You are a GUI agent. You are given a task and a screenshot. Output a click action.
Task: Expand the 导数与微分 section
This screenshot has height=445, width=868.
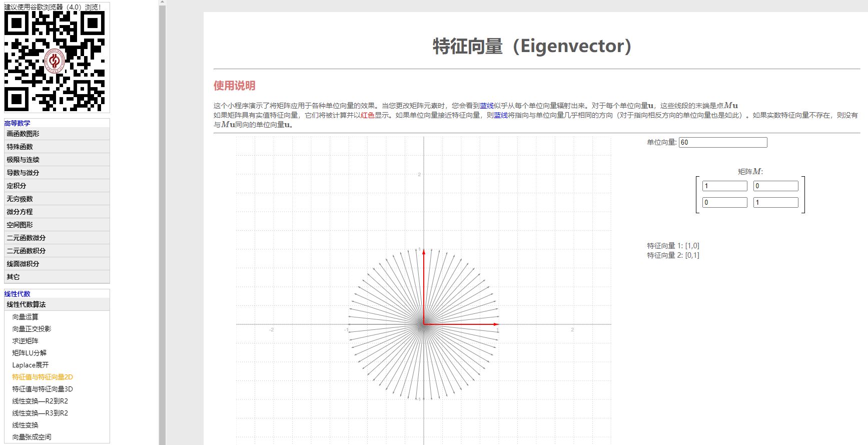tap(23, 173)
